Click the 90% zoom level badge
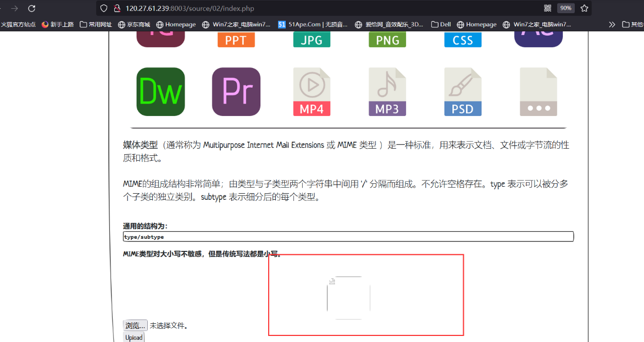The width and height of the screenshot is (644, 342). [x=565, y=8]
